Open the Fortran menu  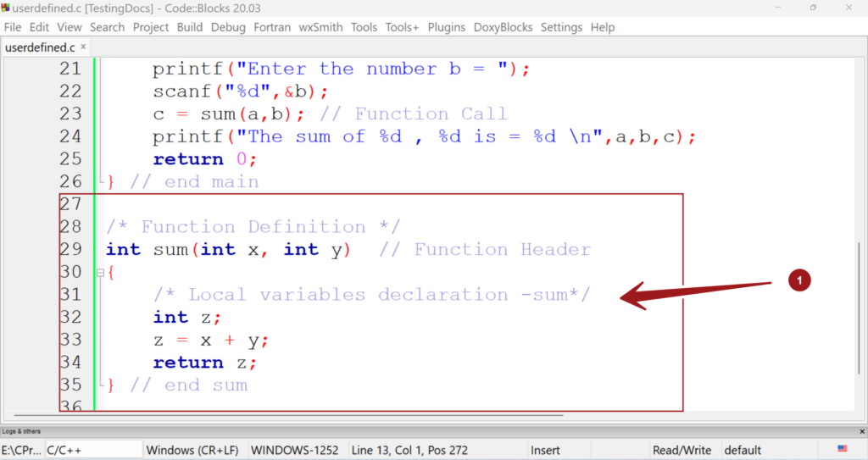tap(272, 27)
